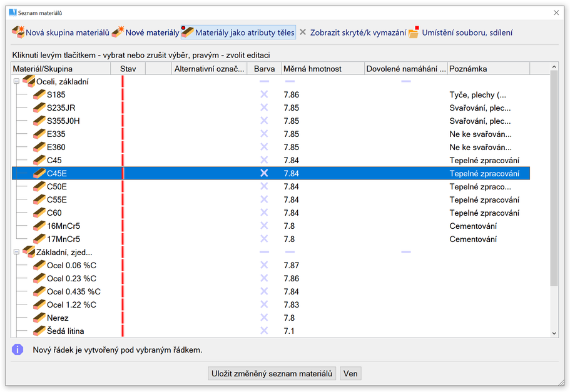Viewport: 570px width, 392px height.
Task: Toggle Materiály jako atributy těles
Action: pyautogui.click(x=238, y=33)
